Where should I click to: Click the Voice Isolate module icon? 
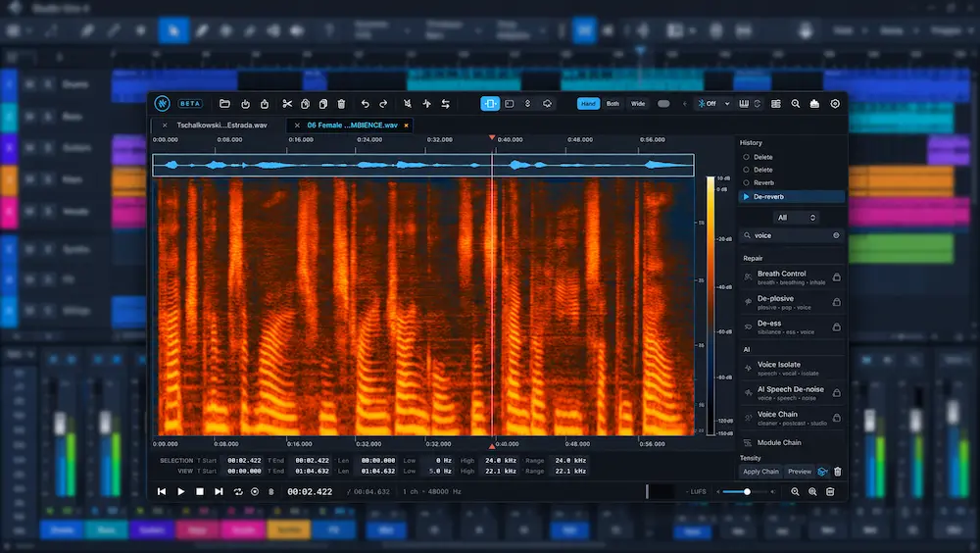coord(748,369)
